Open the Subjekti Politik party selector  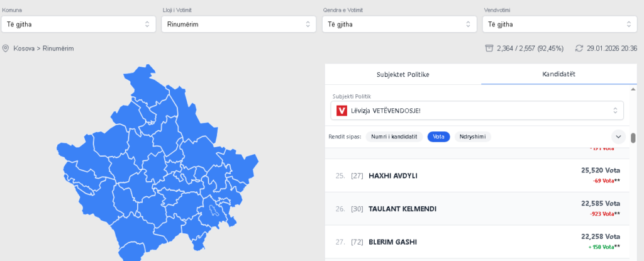click(478, 111)
